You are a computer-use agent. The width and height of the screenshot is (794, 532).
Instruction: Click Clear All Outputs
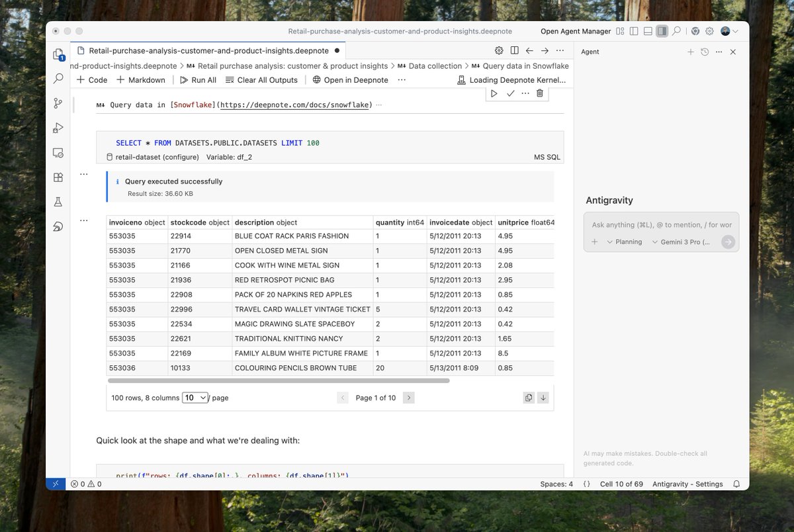[261, 80]
